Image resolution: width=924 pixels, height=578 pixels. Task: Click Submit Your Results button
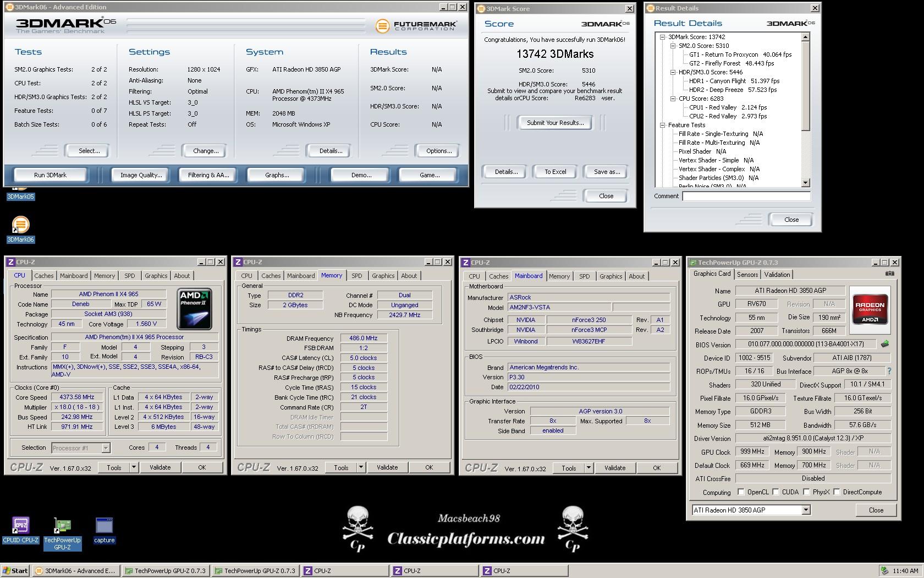pos(555,123)
